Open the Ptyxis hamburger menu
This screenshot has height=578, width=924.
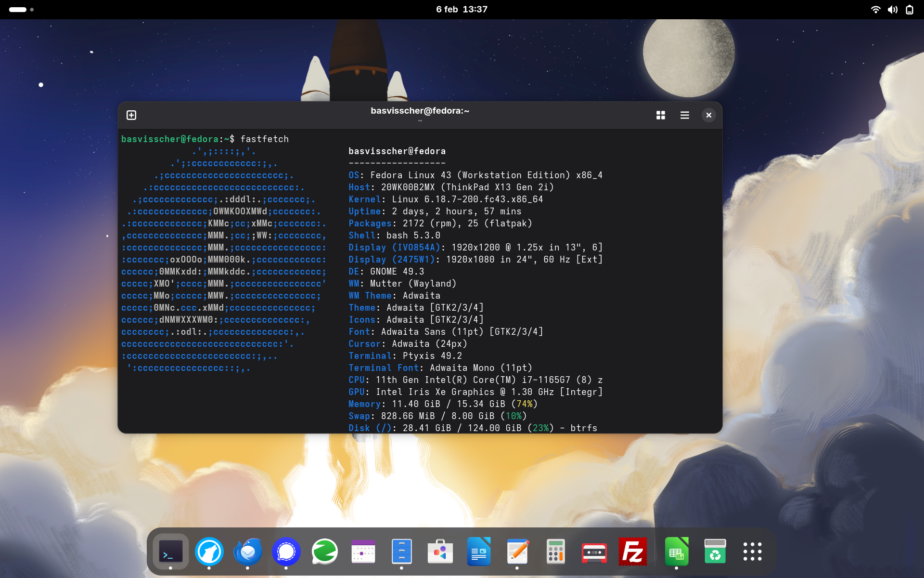(x=684, y=115)
